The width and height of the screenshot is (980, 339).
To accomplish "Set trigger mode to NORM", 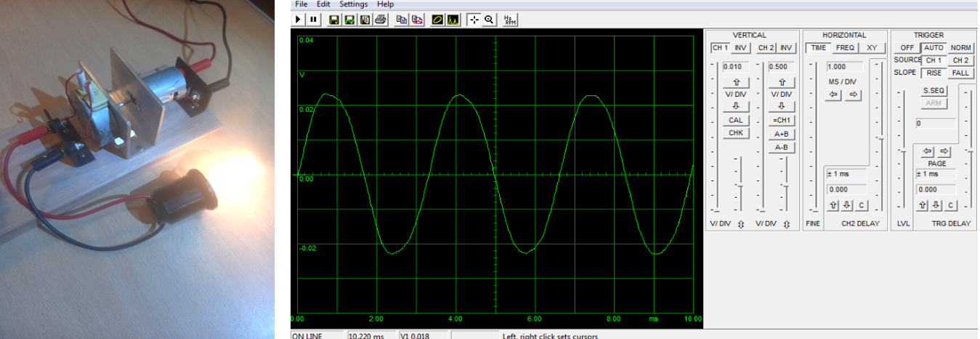I will tap(960, 48).
